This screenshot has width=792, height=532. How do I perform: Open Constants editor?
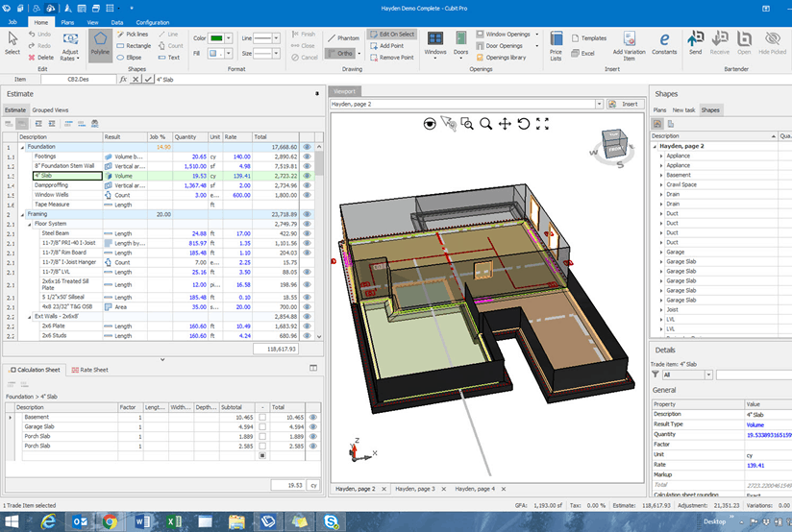[x=664, y=44]
